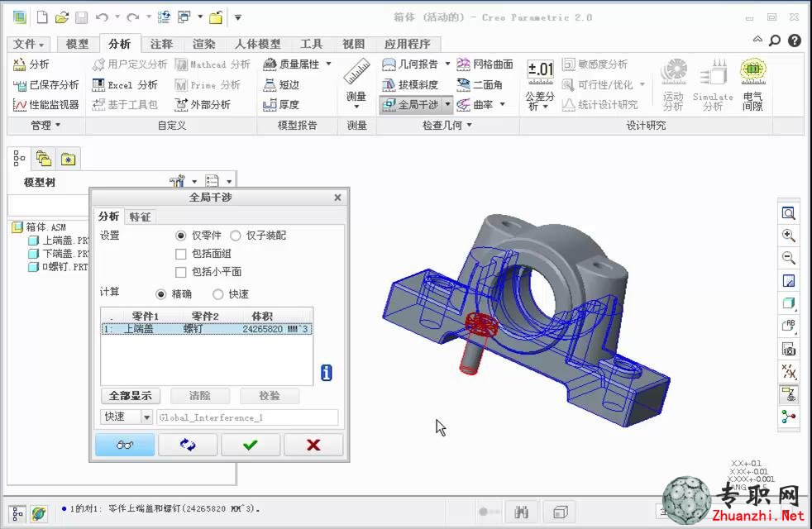Choose 精确 calculation mode
This screenshot has height=529, width=812.
point(161,294)
